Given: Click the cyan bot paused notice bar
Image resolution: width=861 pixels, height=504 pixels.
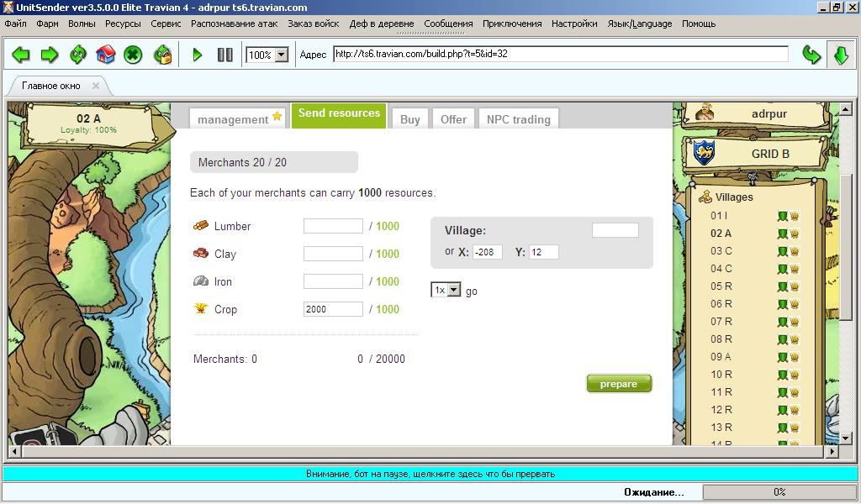Looking at the screenshot, I should coord(430,474).
